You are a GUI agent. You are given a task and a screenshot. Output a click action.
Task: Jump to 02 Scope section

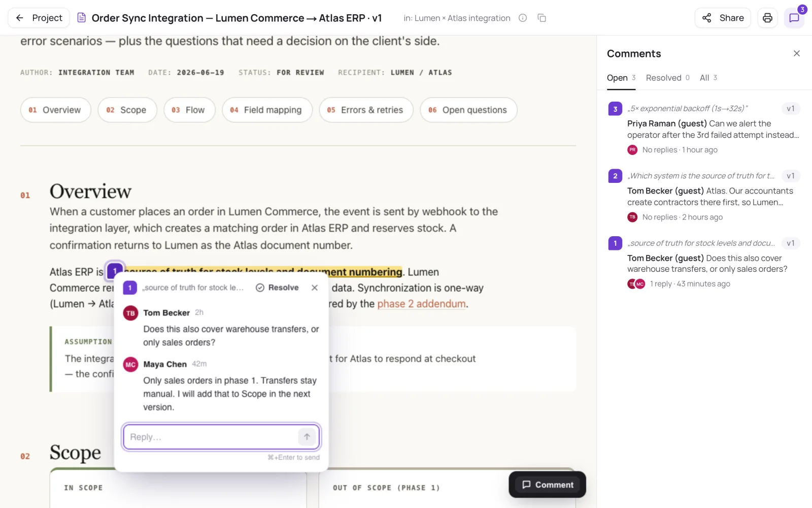pyautogui.click(x=127, y=110)
